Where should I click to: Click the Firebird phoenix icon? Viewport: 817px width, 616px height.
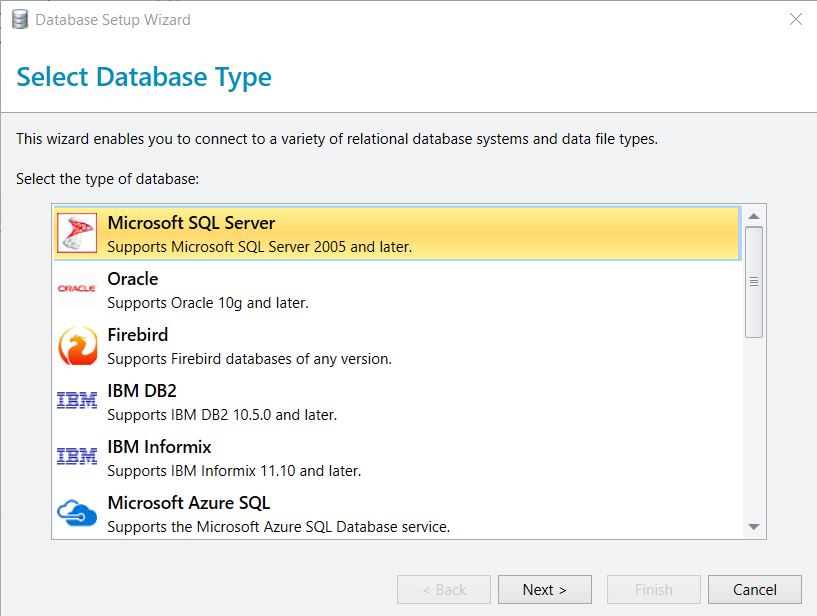point(78,346)
